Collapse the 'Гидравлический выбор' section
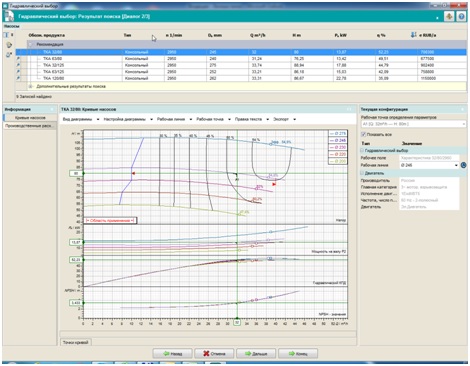Image resolution: width=470 pixels, height=366 pixels. point(362,151)
